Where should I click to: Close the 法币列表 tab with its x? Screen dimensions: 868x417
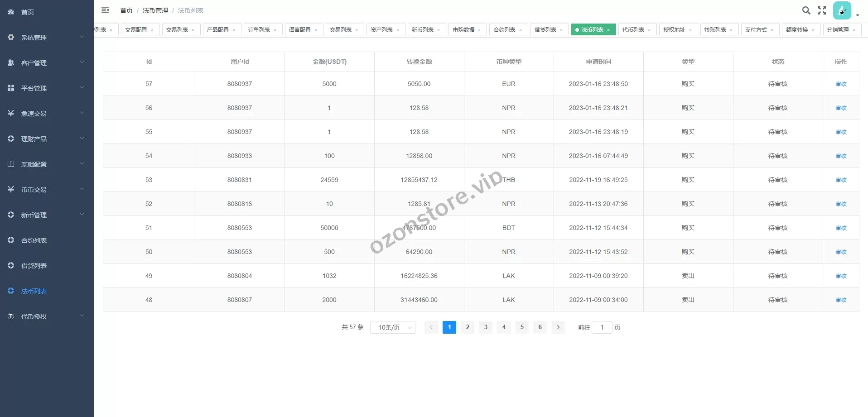coord(608,30)
